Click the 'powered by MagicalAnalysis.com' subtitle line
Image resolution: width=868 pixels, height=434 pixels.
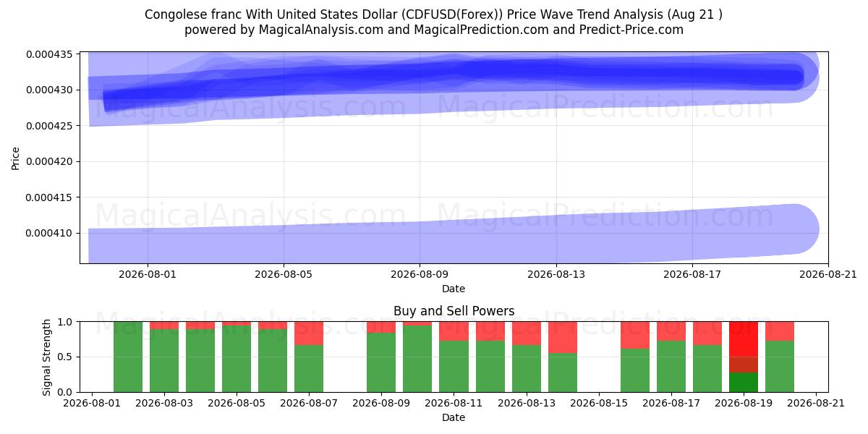click(x=433, y=30)
